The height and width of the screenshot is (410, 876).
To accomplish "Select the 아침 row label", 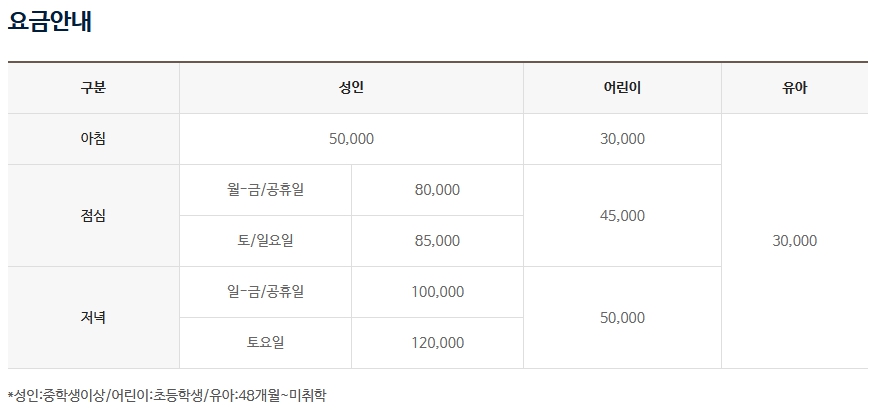I will pos(93,139).
